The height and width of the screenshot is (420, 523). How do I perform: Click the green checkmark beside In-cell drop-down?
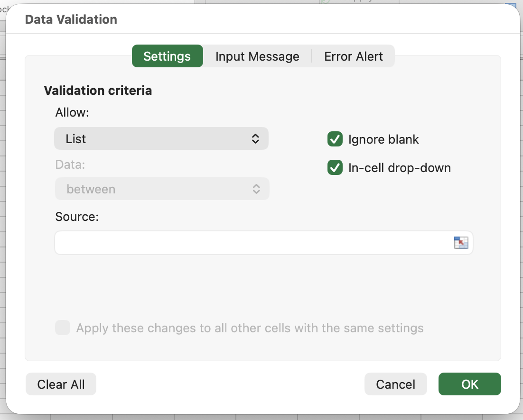(x=335, y=168)
